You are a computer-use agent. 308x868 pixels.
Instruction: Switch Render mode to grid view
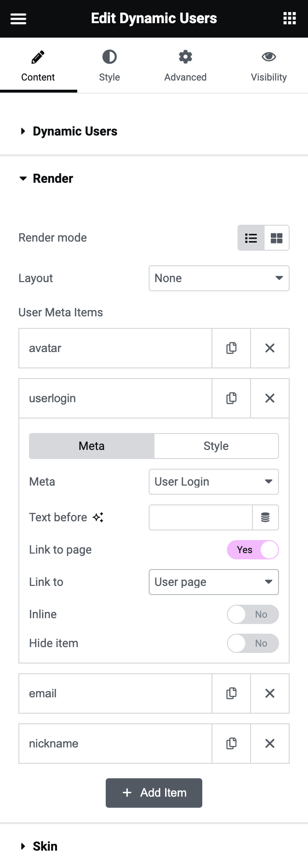(x=276, y=238)
